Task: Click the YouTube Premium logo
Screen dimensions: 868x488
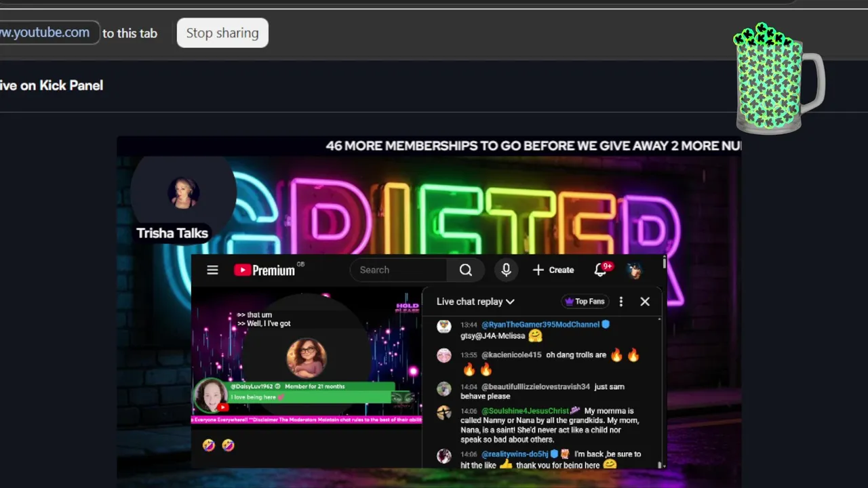Action: [x=264, y=270]
